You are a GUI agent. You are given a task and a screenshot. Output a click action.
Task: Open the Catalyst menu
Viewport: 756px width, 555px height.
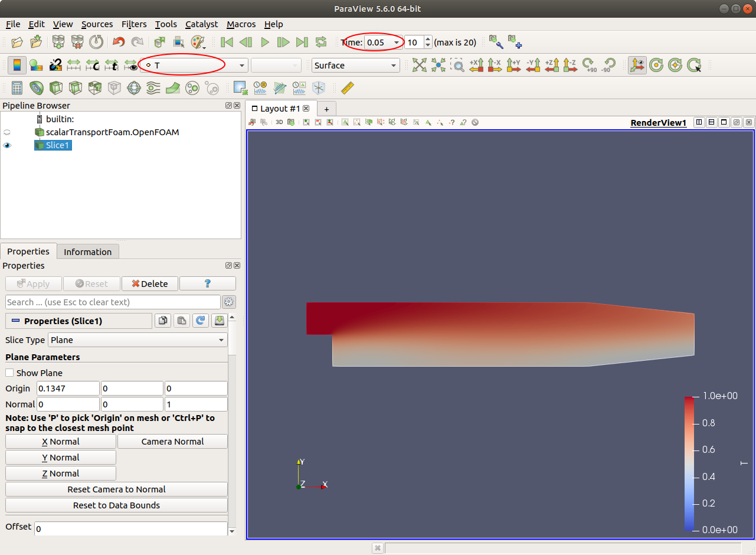pos(201,24)
